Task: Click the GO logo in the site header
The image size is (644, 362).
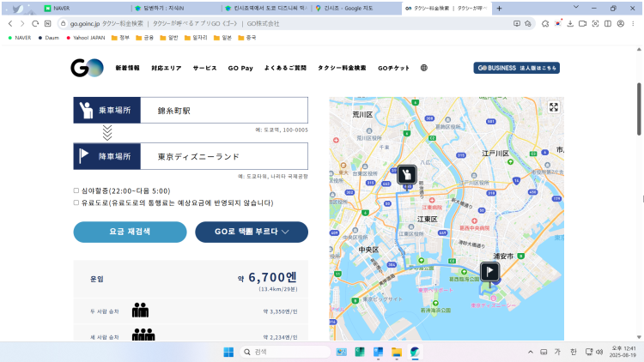Action: [x=87, y=68]
